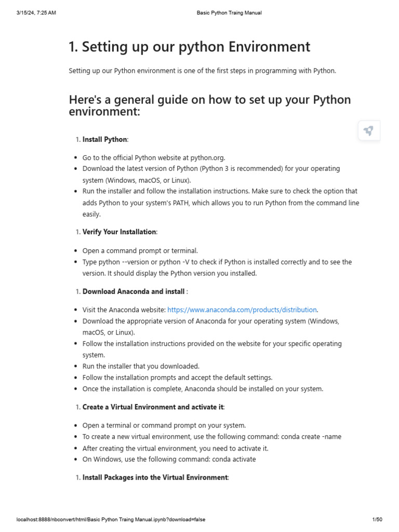Click the "conda create -name" command line
The height and width of the screenshot is (532, 399).
pos(212,437)
